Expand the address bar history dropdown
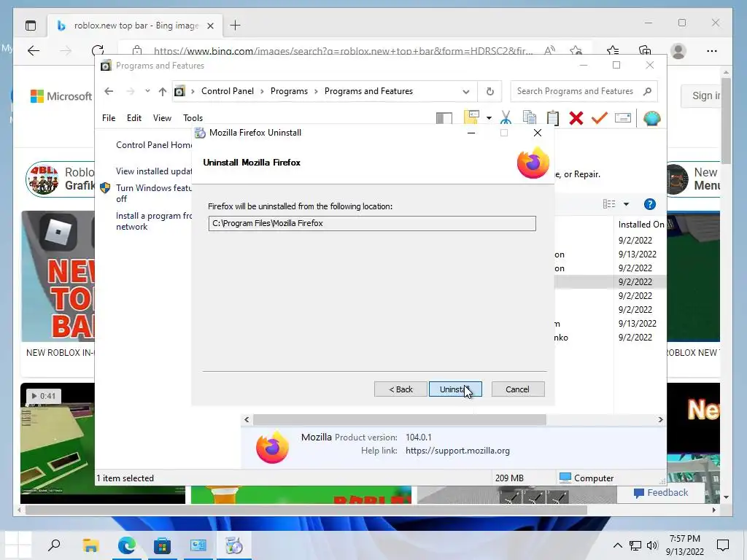This screenshot has height=560, width=747. (466, 91)
